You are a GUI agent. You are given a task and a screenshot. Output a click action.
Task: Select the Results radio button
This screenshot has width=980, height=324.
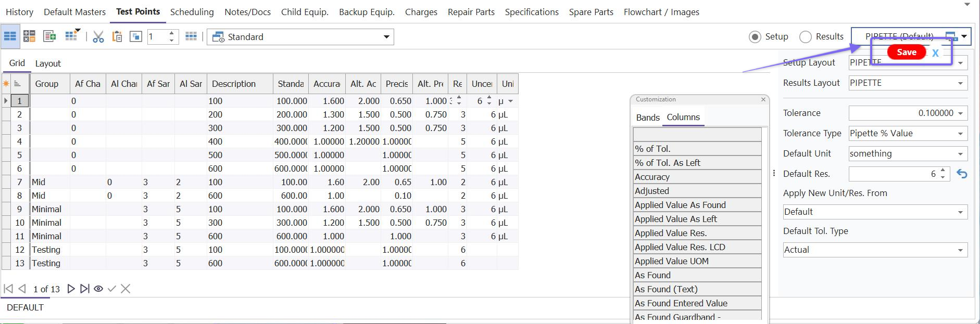[806, 37]
